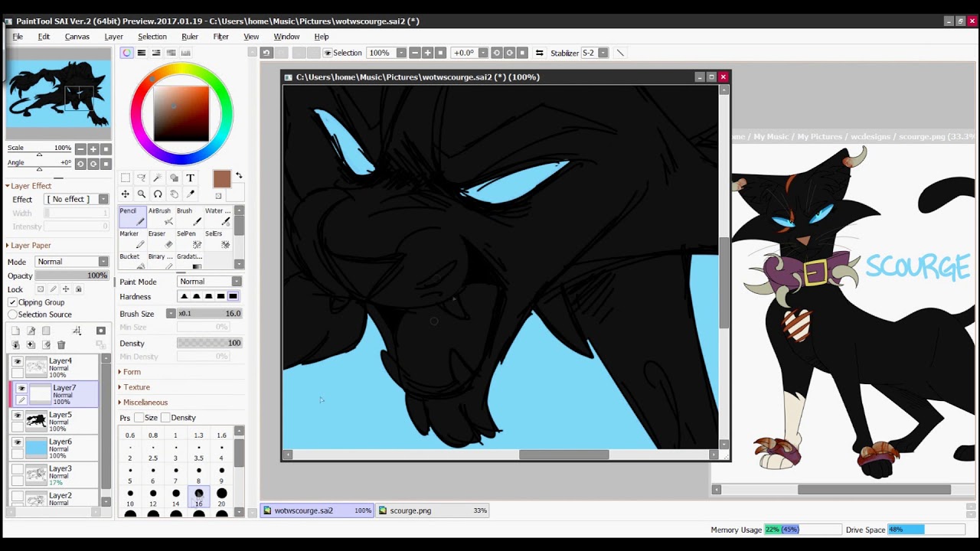This screenshot has height=551, width=980.
Task: Create a new normal layer
Action: coord(15,331)
